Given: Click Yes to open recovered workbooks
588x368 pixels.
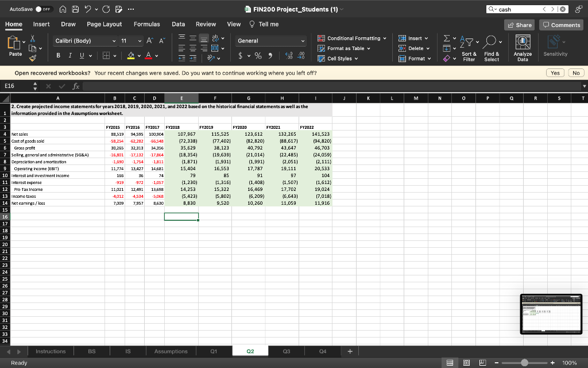Looking at the screenshot, I should coord(555,73).
